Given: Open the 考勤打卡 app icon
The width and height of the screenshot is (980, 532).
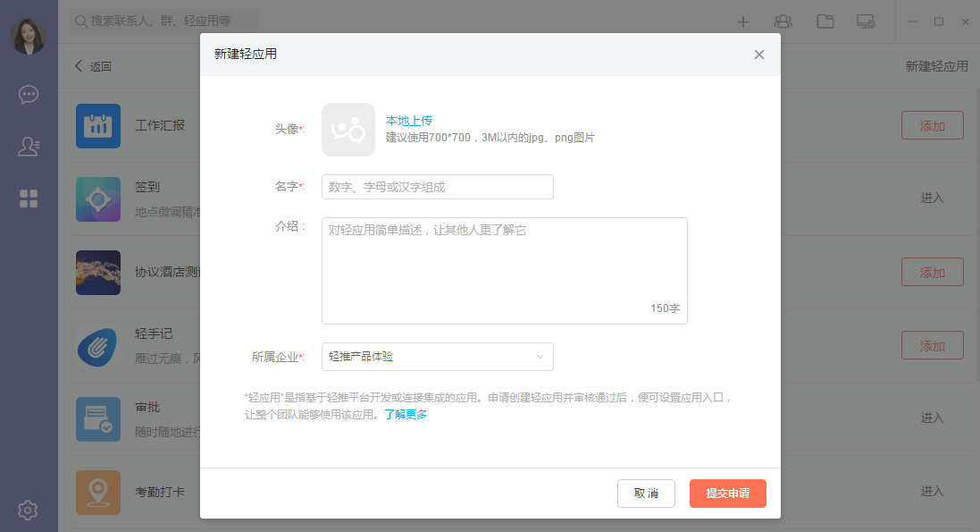Looking at the screenshot, I should [98, 493].
